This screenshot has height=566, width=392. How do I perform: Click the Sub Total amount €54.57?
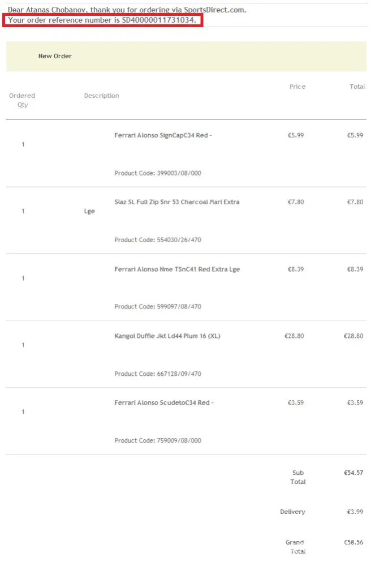[354, 473]
